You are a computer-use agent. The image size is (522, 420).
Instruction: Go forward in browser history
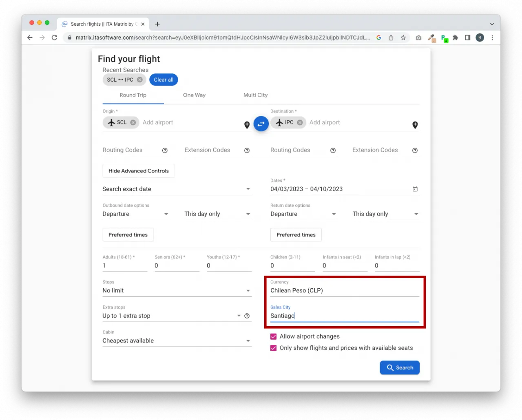(x=42, y=38)
